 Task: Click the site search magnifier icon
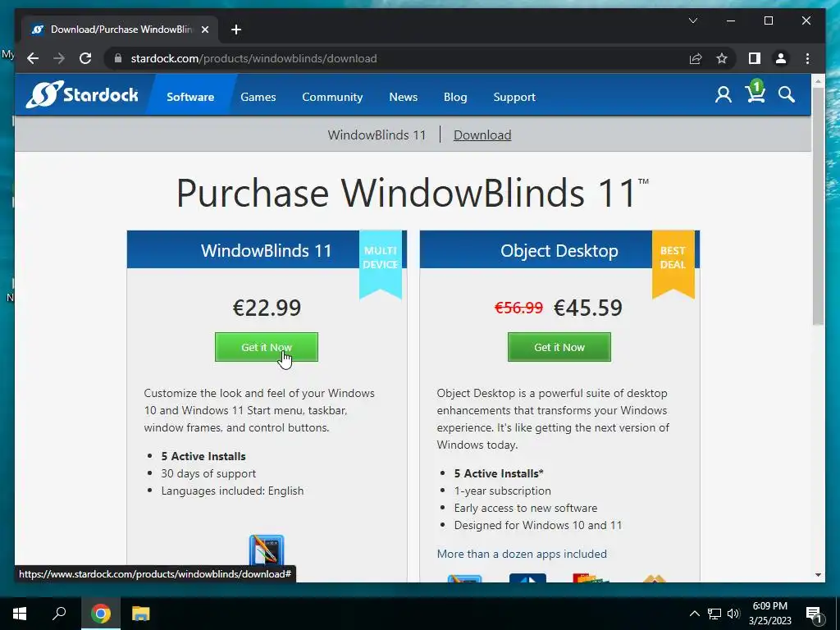click(787, 95)
